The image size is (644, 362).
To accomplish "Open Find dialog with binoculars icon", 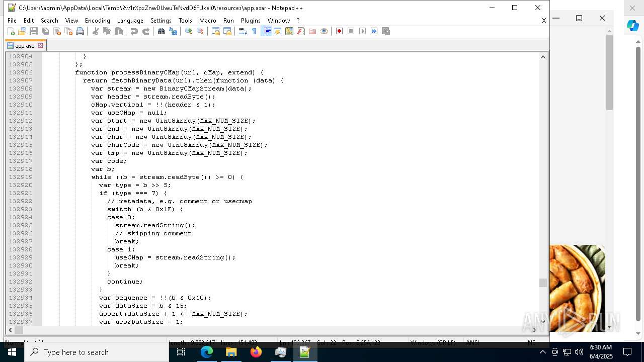I will pos(162,31).
